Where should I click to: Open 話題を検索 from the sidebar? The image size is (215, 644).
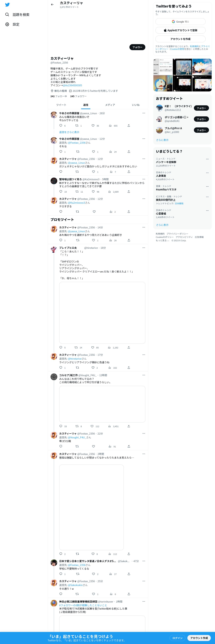(17, 15)
